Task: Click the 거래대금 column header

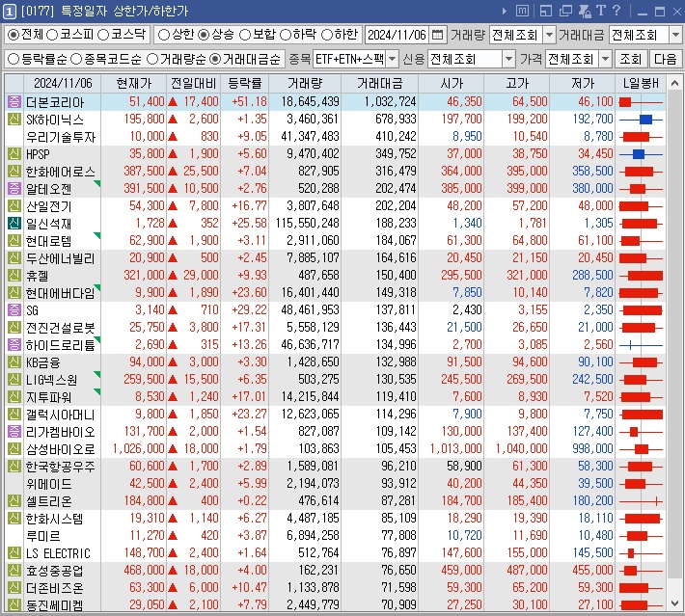Action: (379, 83)
